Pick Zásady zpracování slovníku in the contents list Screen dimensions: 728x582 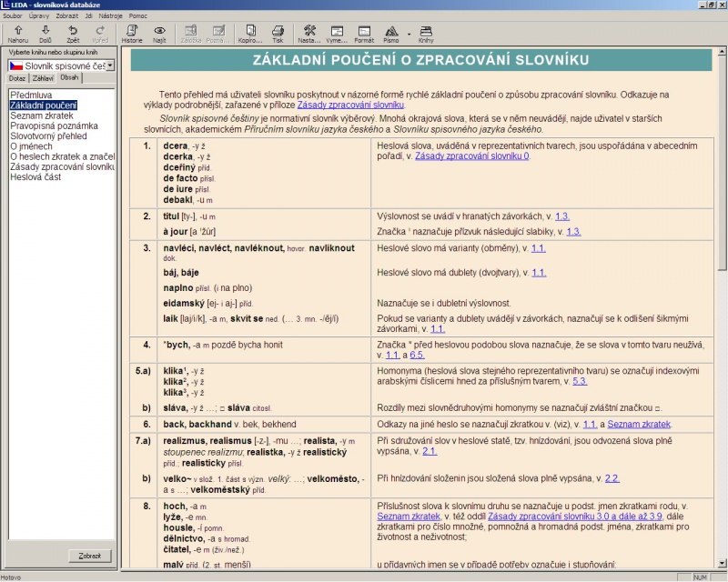point(62,166)
